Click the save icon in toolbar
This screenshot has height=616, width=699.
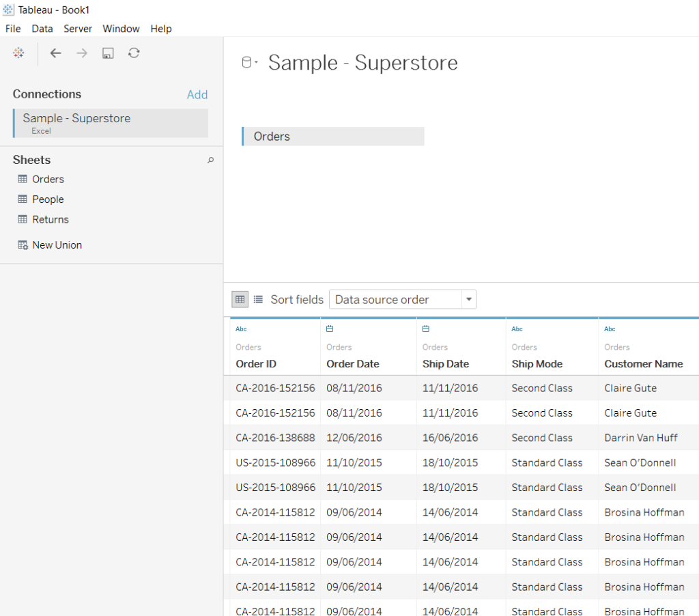click(108, 53)
